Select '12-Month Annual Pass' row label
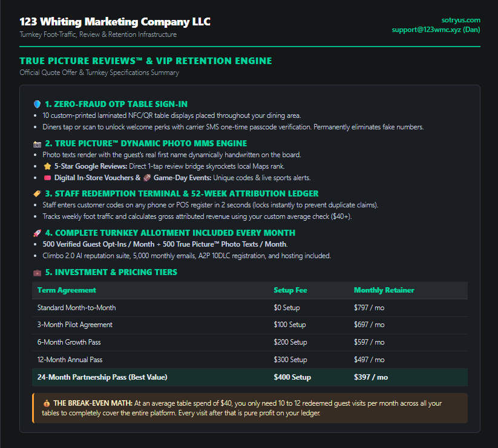This screenshot has width=498, height=448. (70, 360)
